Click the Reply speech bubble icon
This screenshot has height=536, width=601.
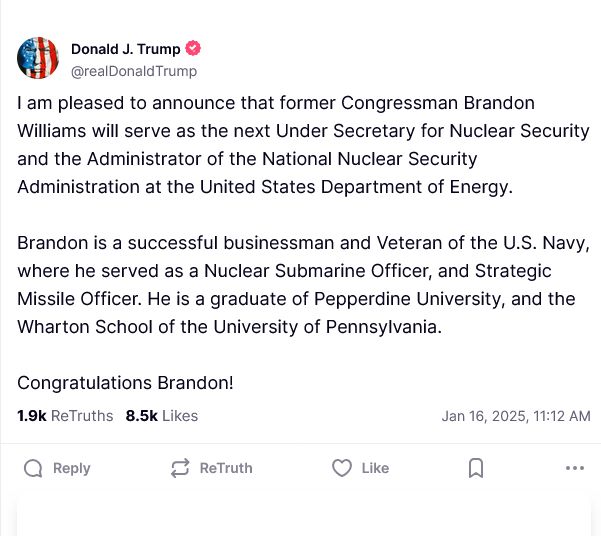tap(33, 468)
